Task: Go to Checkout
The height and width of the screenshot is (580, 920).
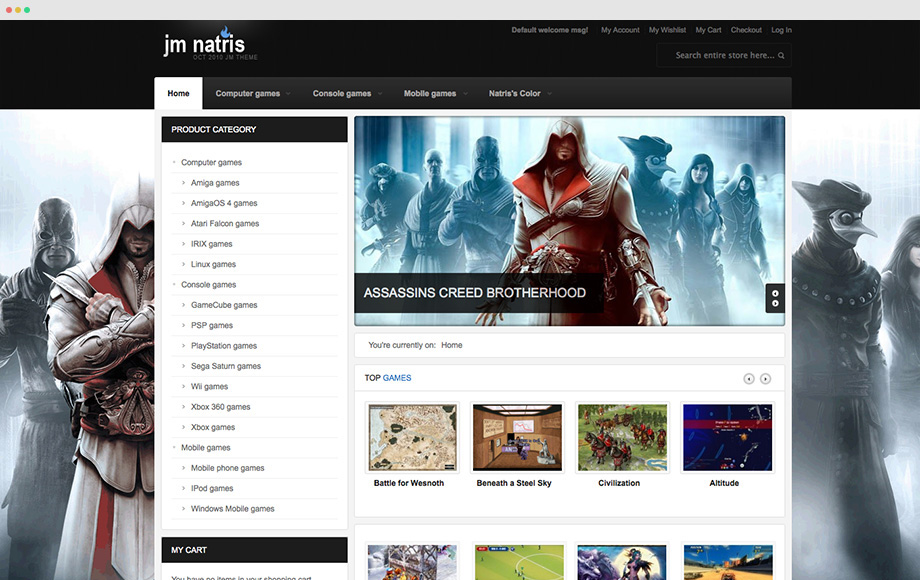Action: pos(746,30)
